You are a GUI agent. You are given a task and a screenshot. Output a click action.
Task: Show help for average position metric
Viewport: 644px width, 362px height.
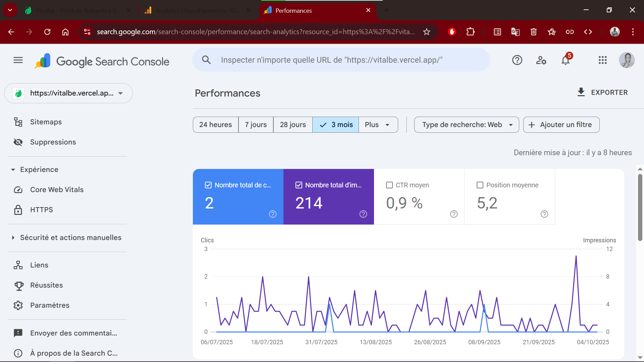coord(544,214)
